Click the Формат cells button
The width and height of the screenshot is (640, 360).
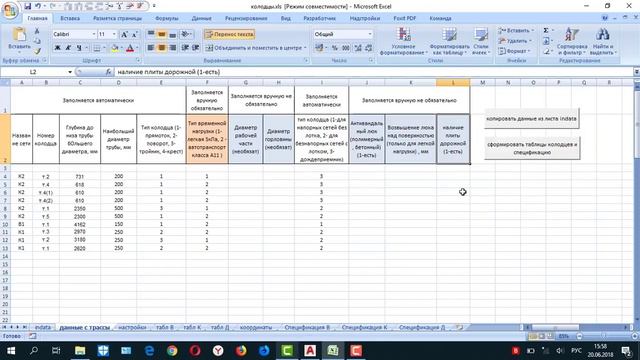point(514,51)
